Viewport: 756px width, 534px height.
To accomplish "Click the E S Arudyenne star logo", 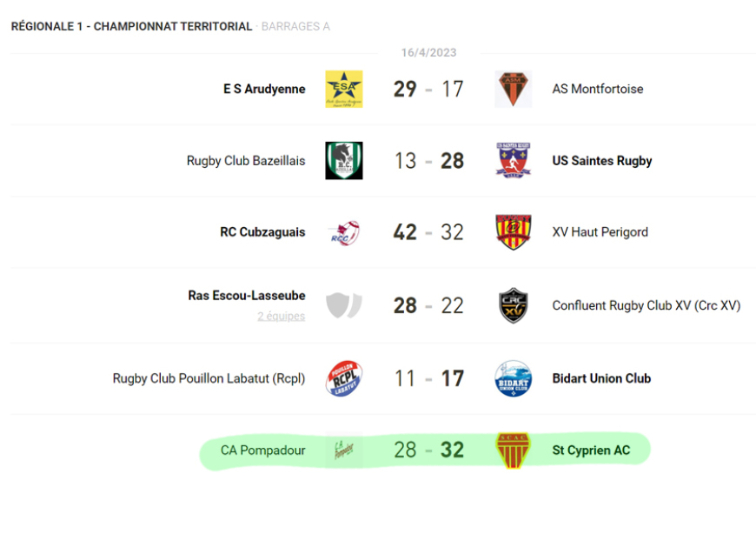I will coord(343,89).
